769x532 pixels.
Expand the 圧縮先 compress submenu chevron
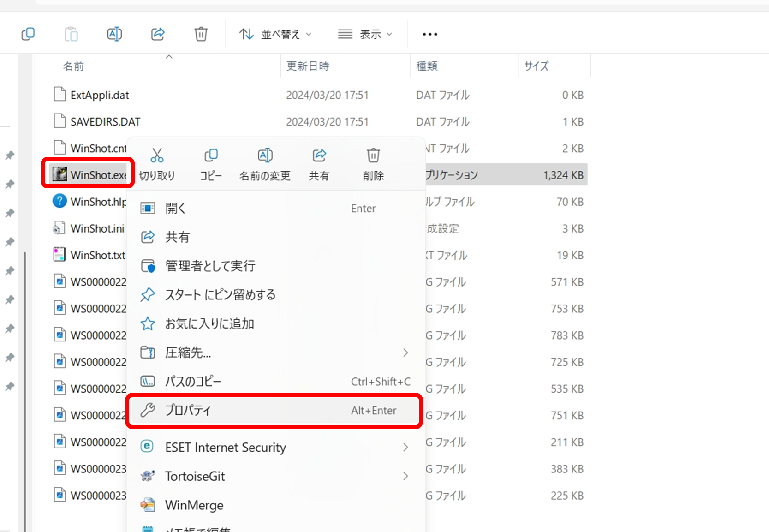(x=405, y=353)
